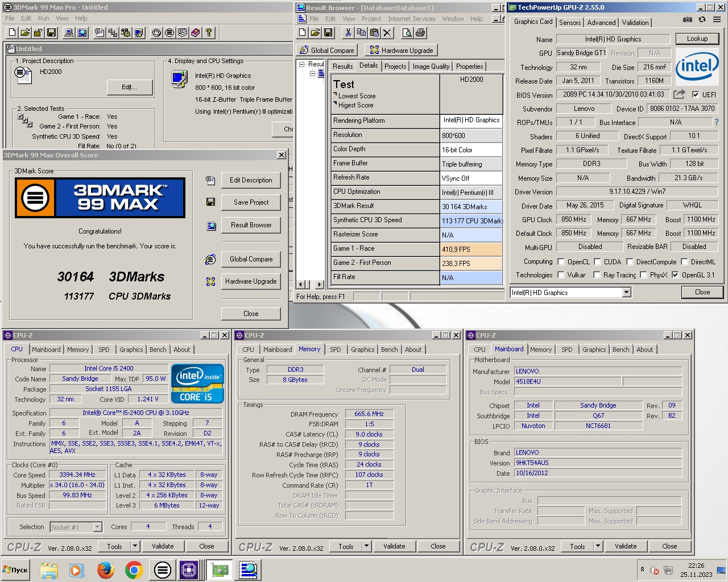Viewport: 728px width, 582px height.
Task: Open Run menu in 3DMark 99 Max
Action: [x=44, y=18]
